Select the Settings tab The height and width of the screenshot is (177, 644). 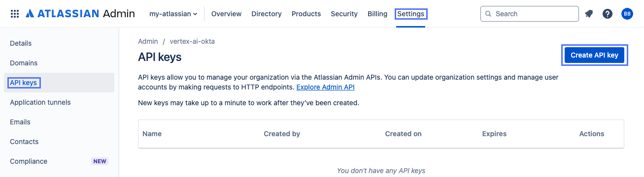411,14
